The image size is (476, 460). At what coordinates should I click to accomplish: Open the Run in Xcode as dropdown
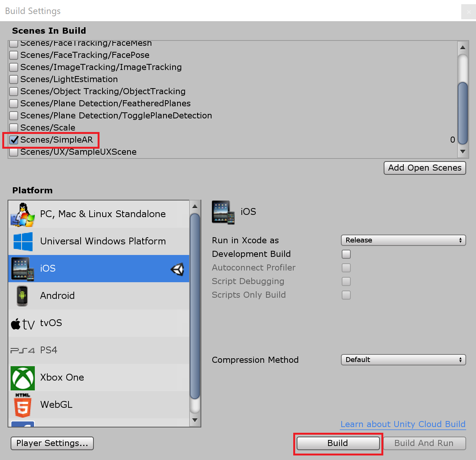tap(403, 240)
